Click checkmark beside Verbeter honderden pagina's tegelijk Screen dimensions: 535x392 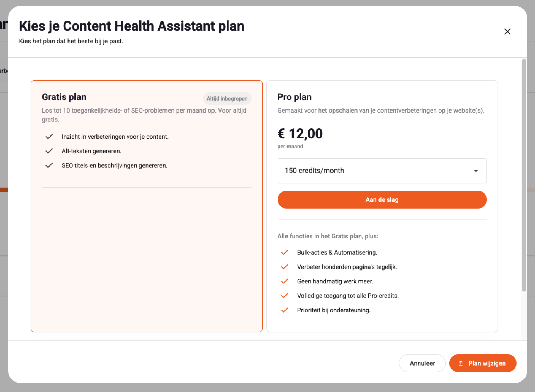[284, 267]
